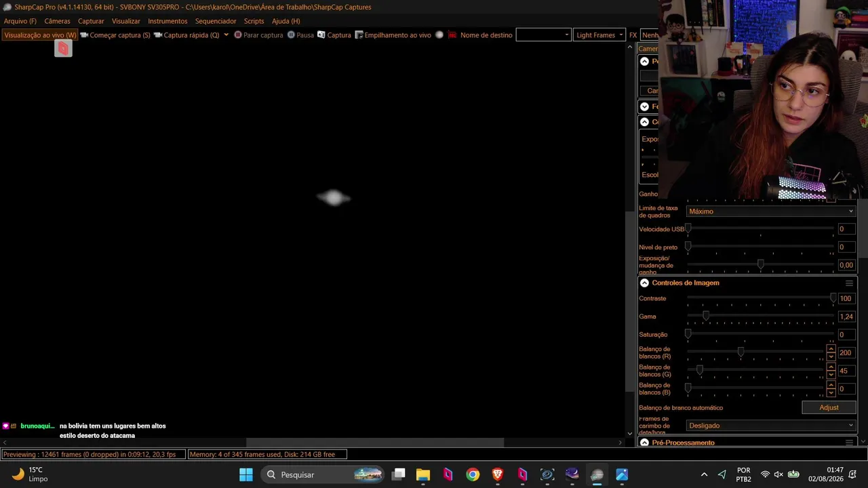Click the weather widget showing 15°C
868x488 pixels.
[x=29, y=474]
